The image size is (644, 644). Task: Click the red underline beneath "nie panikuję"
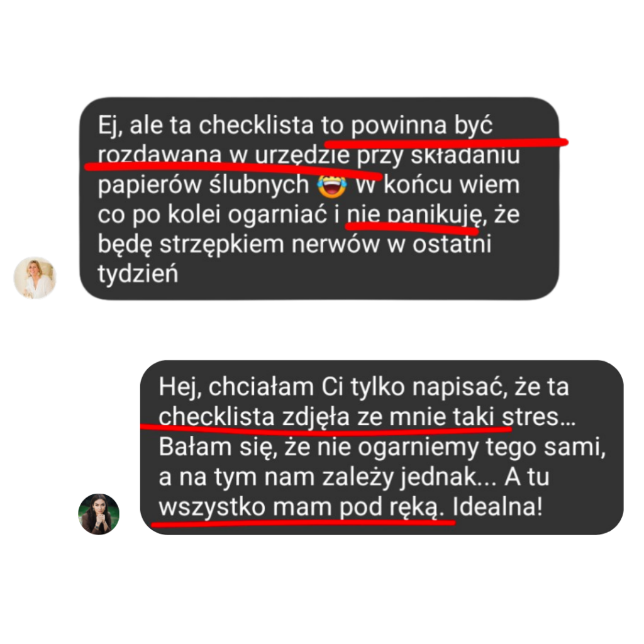coord(412,227)
